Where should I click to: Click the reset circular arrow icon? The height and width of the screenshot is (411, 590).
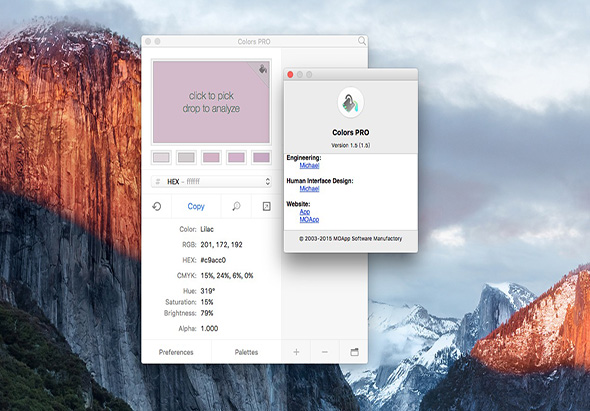157,206
